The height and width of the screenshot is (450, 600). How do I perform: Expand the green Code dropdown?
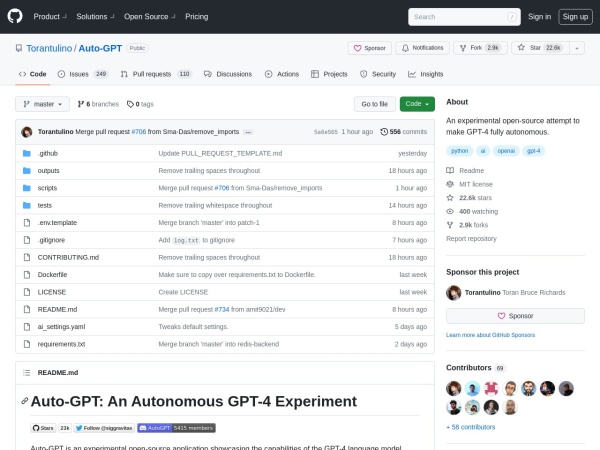pos(417,104)
